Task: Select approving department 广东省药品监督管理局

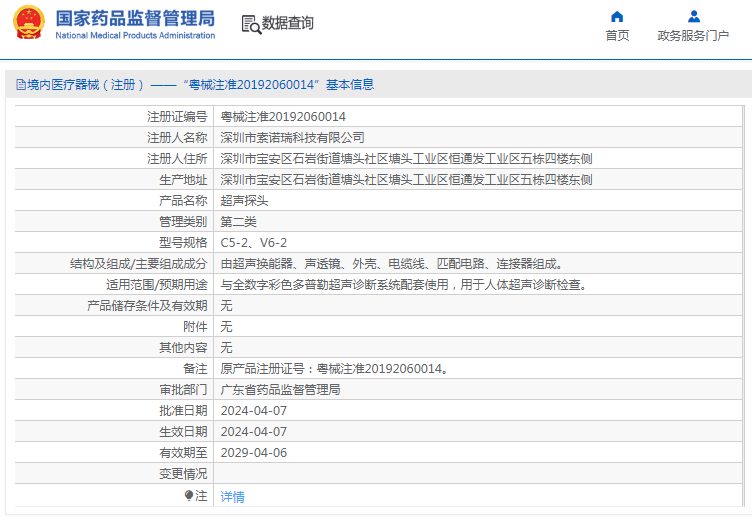Action: tap(280, 390)
